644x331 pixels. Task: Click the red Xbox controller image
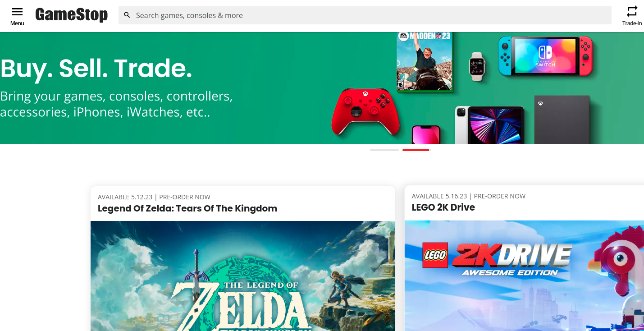365,112
